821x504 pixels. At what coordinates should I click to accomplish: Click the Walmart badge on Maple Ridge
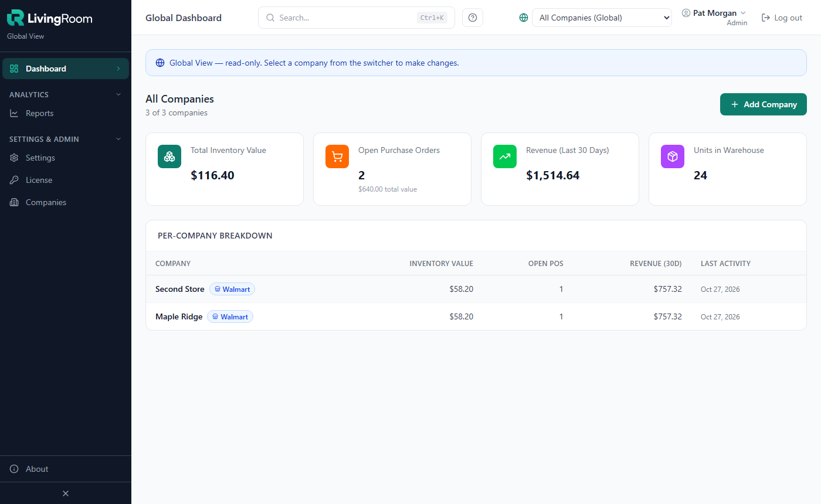click(x=230, y=316)
